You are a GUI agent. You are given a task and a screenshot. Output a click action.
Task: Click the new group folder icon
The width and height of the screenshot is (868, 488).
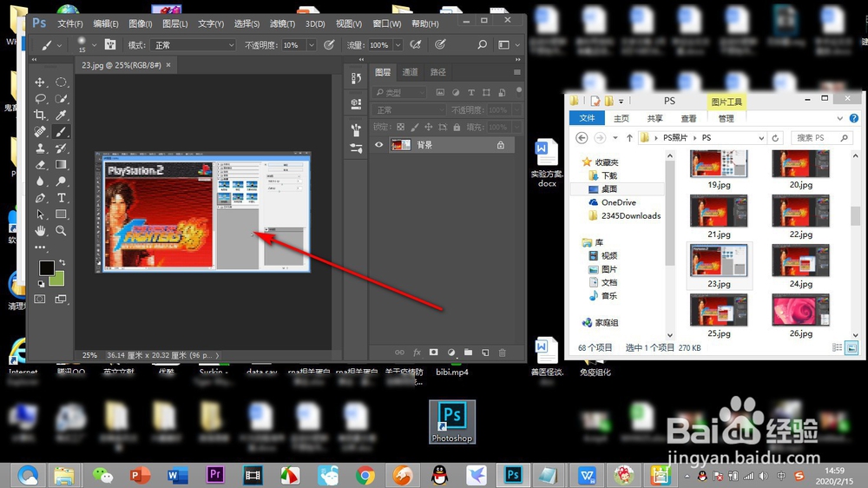[469, 353]
